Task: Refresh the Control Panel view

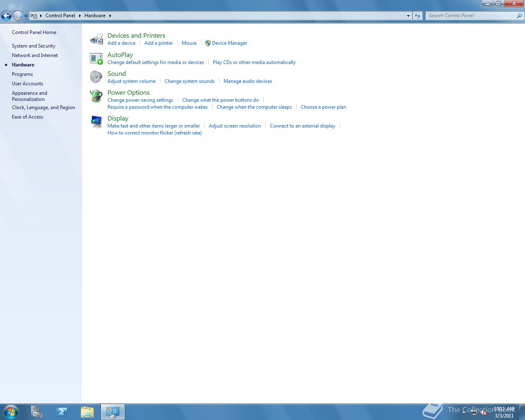Action: (418, 16)
